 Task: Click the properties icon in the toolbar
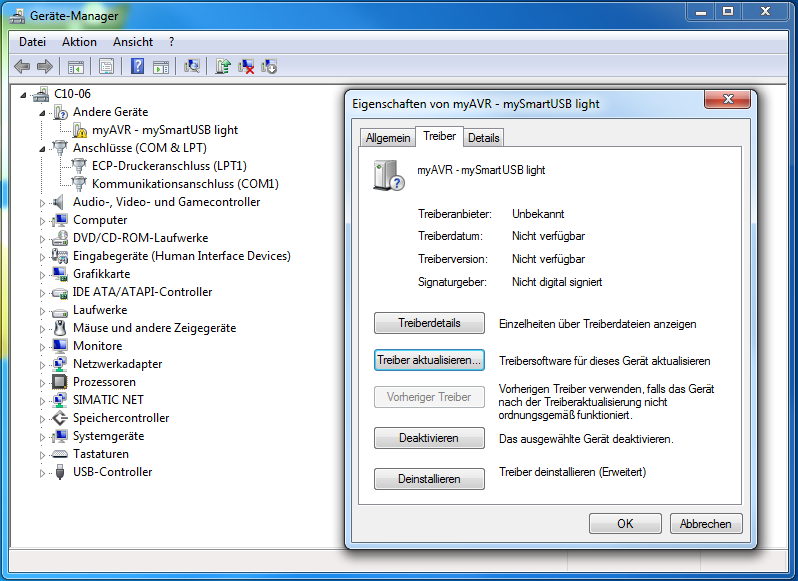105,66
